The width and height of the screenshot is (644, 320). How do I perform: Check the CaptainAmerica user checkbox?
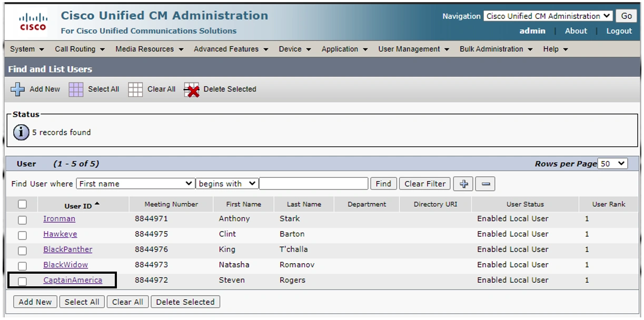pos(22,281)
